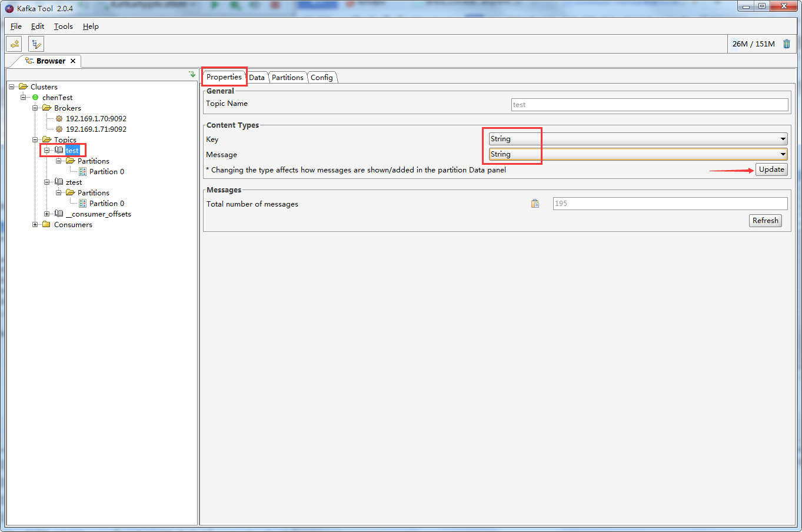Image resolution: width=802 pixels, height=532 pixels.
Task: Open the Edit menu
Action: pos(38,26)
